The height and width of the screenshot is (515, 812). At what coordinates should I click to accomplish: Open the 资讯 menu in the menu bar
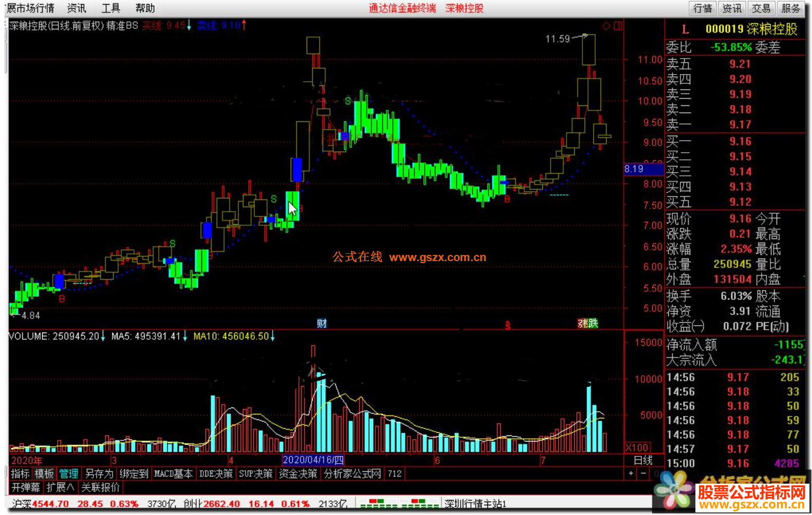point(77,8)
